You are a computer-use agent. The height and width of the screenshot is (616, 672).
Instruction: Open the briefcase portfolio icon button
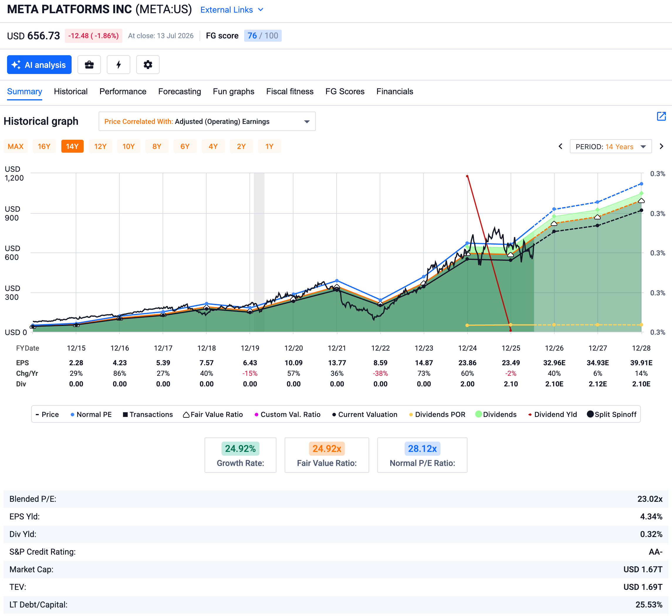tap(89, 65)
